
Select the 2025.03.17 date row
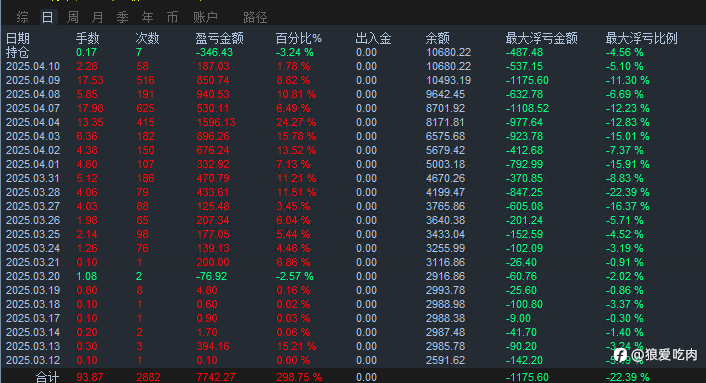tap(33, 318)
